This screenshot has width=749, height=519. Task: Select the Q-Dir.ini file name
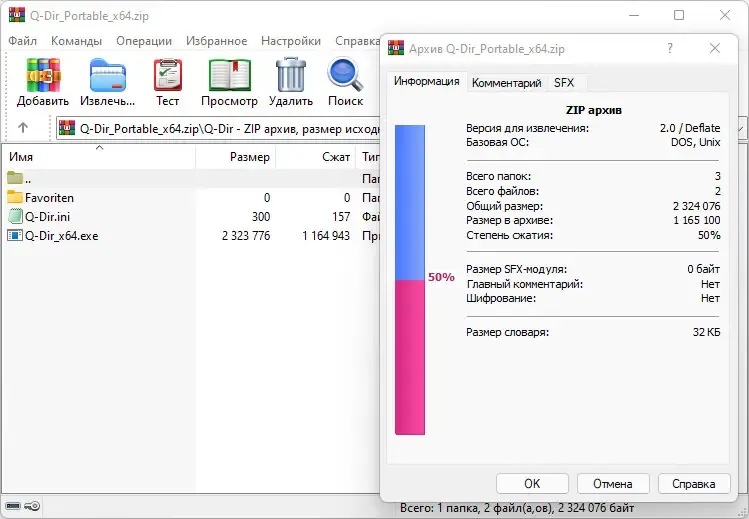coord(47,217)
